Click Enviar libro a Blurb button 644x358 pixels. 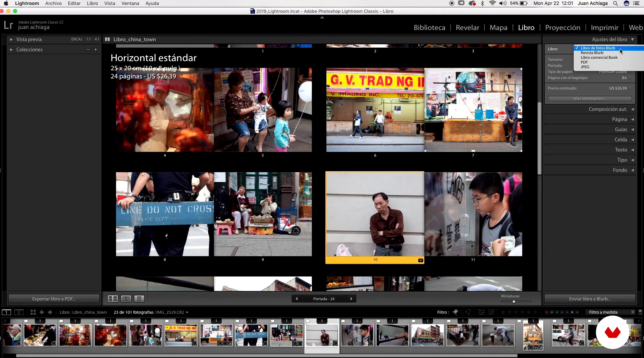point(590,299)
